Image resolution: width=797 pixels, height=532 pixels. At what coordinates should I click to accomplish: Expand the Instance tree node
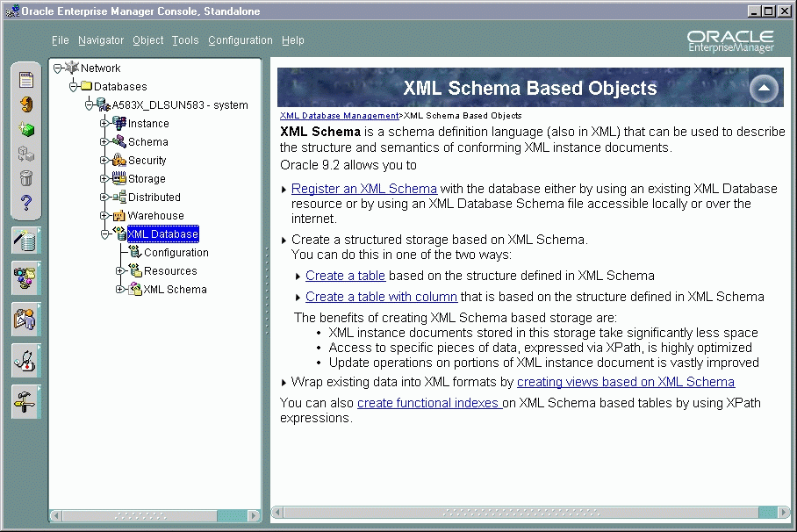click(x=104, y=123)
